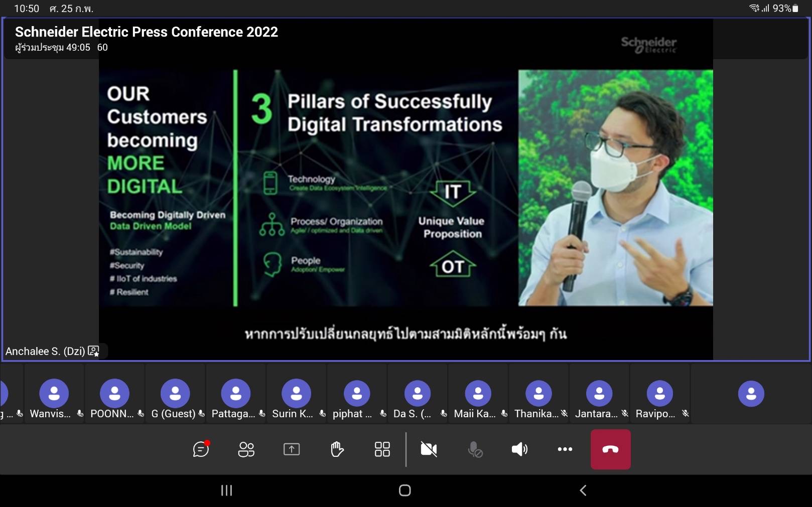Tap the Wi-Fi status icon
This screenshot has width=812, height=507.
754,8
